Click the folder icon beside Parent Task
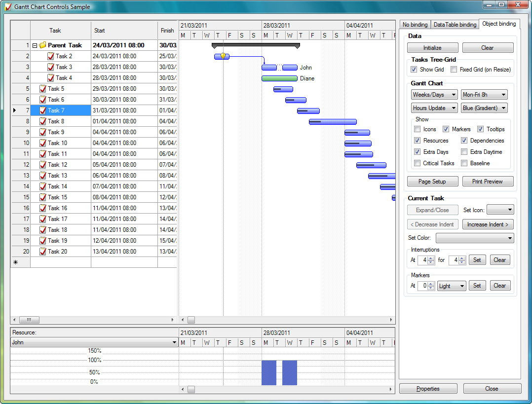 [x=41, y=45]
